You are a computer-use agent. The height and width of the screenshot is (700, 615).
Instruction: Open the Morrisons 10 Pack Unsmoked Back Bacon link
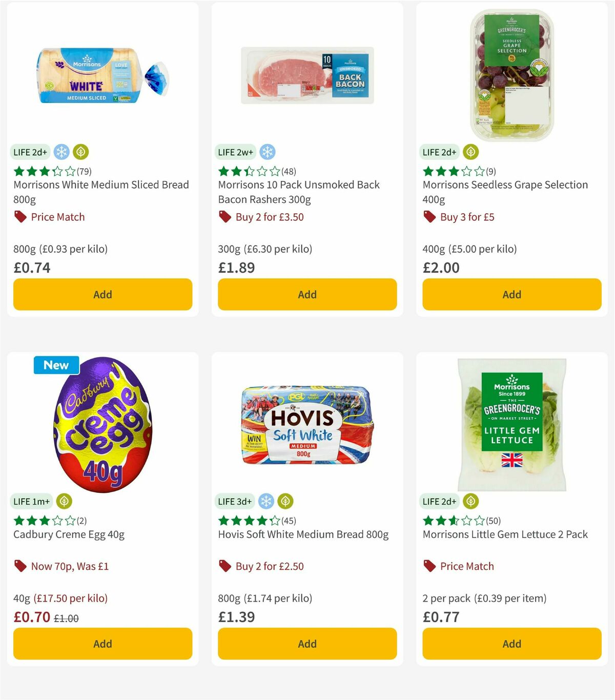(x=299, y=192)
